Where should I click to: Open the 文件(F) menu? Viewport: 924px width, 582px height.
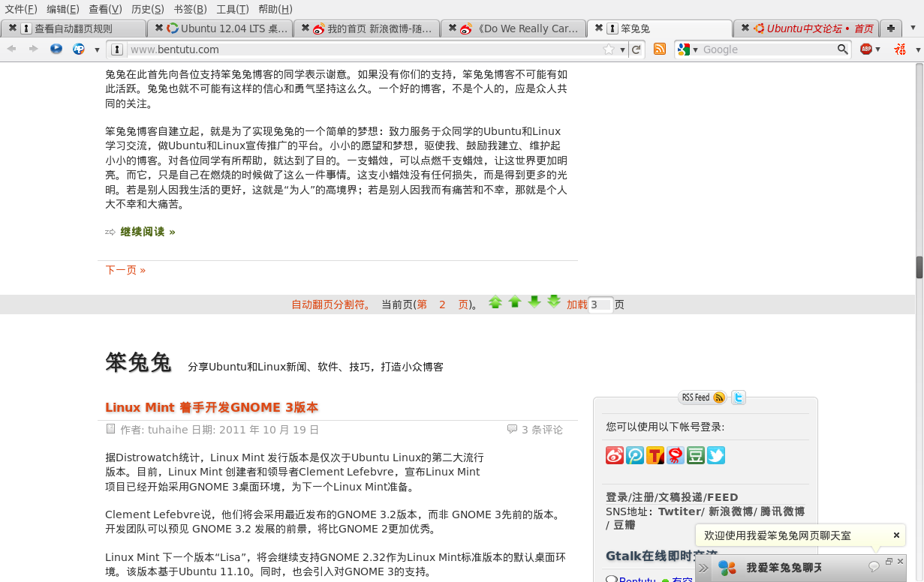(21, 9)
